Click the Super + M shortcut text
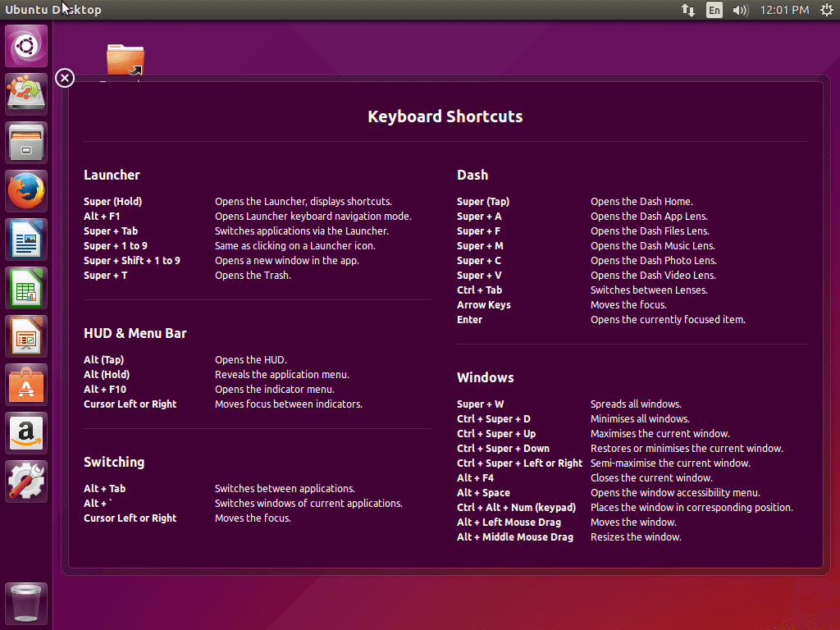The height and width of the screenshot is (630, 840). (480, 246)
